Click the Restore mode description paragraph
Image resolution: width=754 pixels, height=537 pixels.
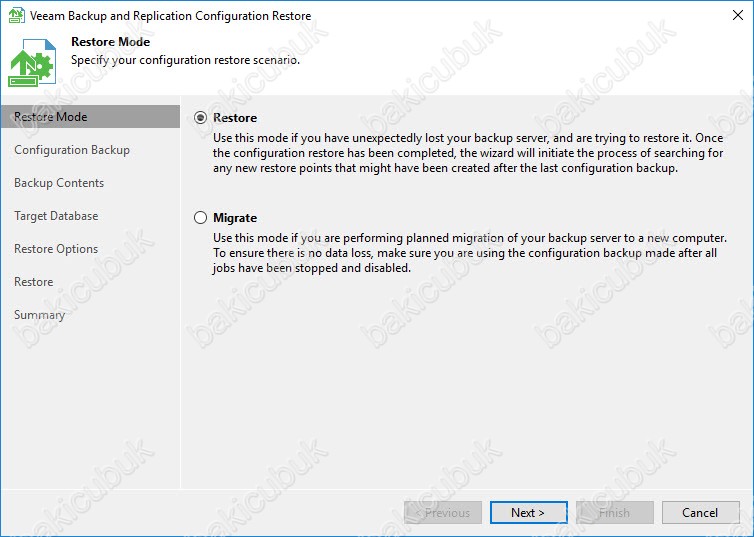tap(468, 153)
